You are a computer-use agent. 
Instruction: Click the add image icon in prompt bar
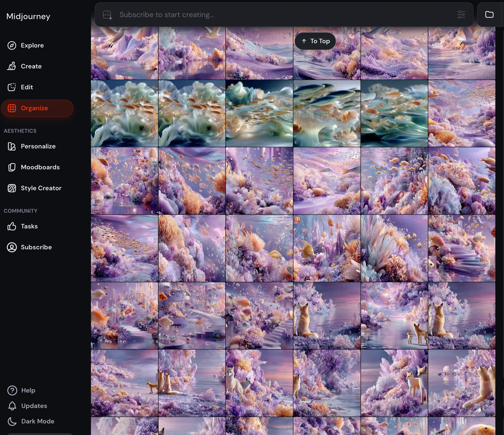107,15
